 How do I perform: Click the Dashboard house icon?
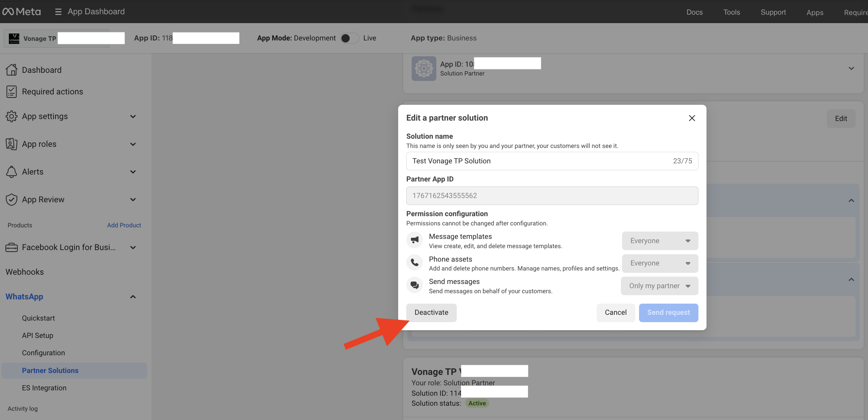[12, 70]
